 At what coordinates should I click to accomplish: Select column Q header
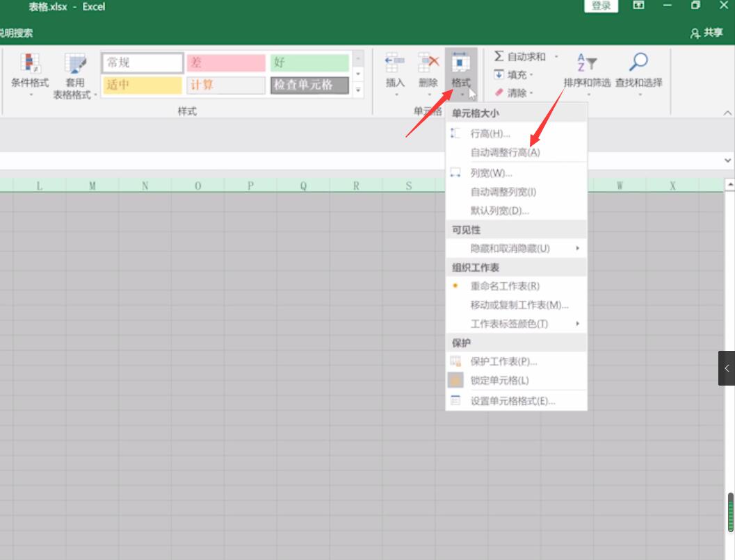303,186
